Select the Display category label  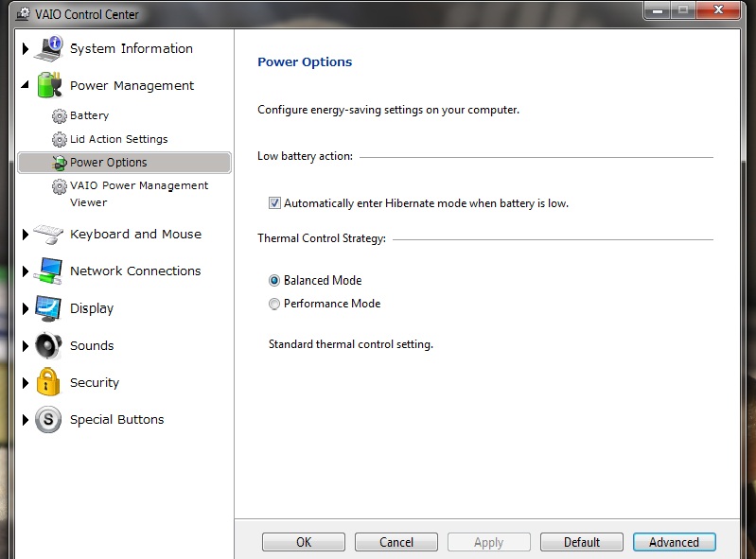tap(92, 308)
